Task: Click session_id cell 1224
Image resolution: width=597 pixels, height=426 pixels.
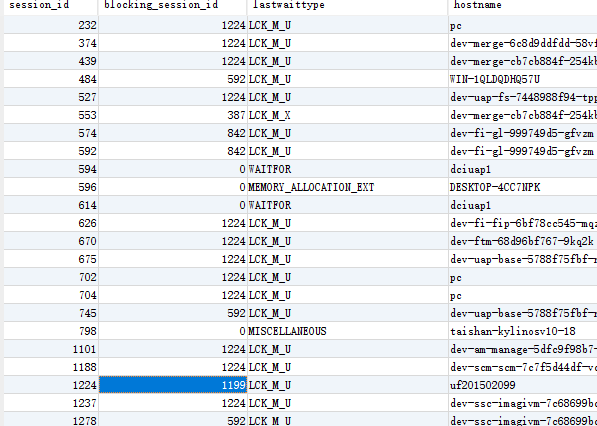Action: (x=51, y=385)
